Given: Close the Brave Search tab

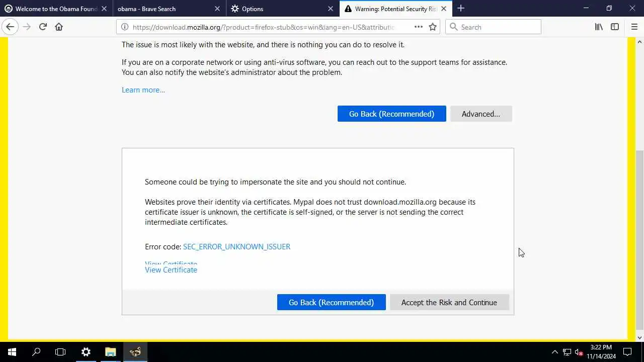Looking at the screenshot, I should [217, 9].
